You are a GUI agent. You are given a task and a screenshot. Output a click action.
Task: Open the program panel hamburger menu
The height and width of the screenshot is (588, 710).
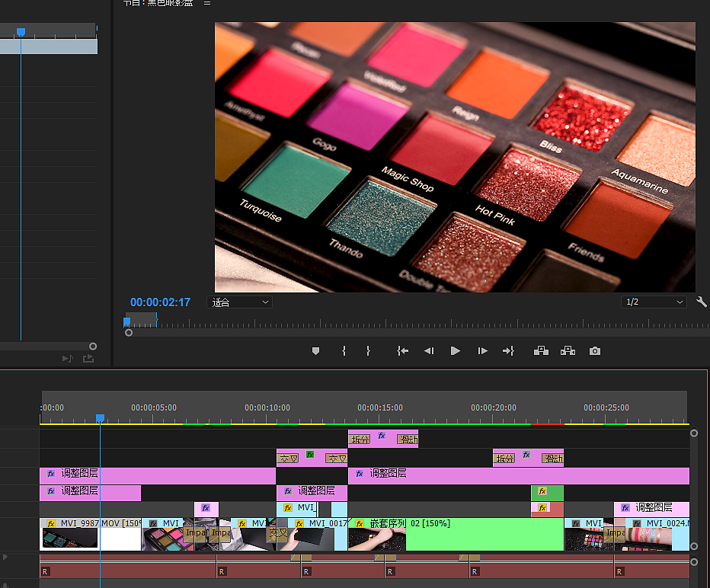pyautogui.click(x=207, y=3)
